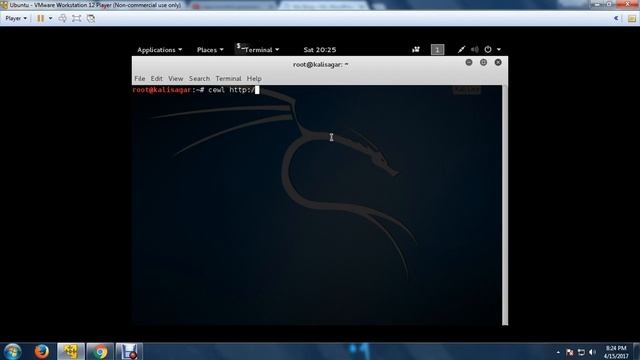
Task: Open Google Chrome from the taskbar
Action: [100, 351]
